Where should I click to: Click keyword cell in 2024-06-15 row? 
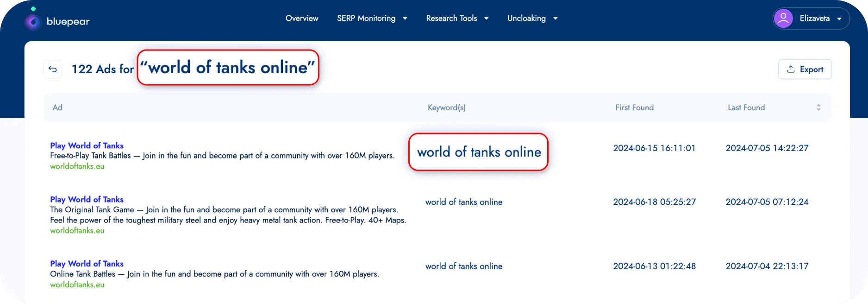tap(479, 152)
